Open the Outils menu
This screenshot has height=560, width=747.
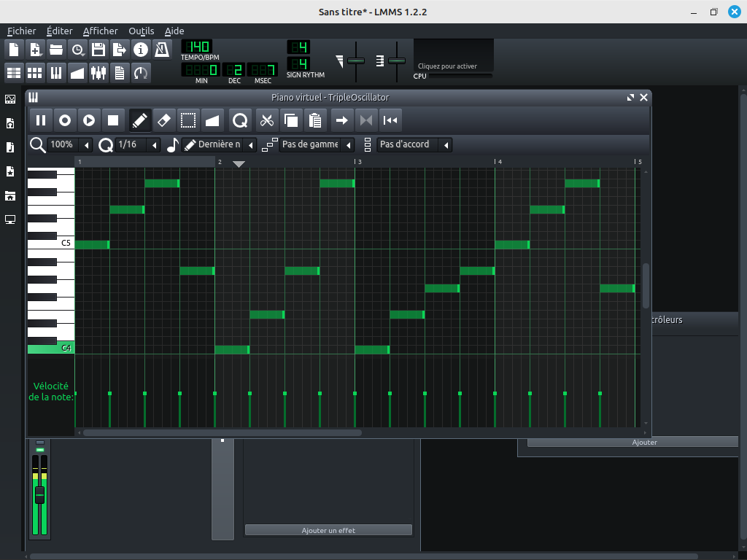point(142,31)
